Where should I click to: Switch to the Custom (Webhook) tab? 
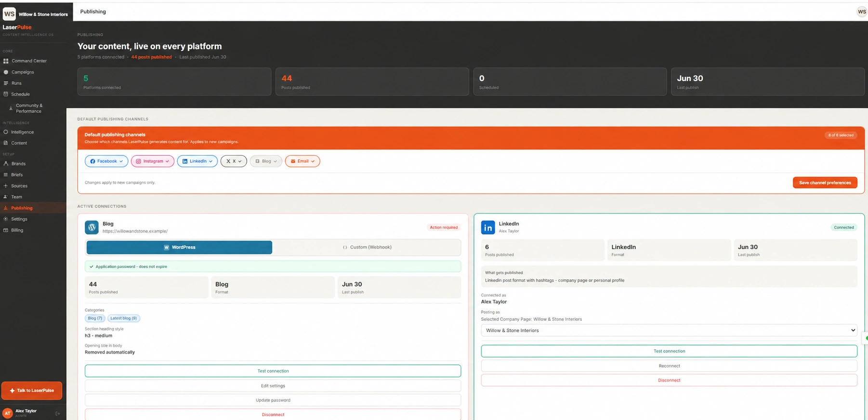click(367, 248)
